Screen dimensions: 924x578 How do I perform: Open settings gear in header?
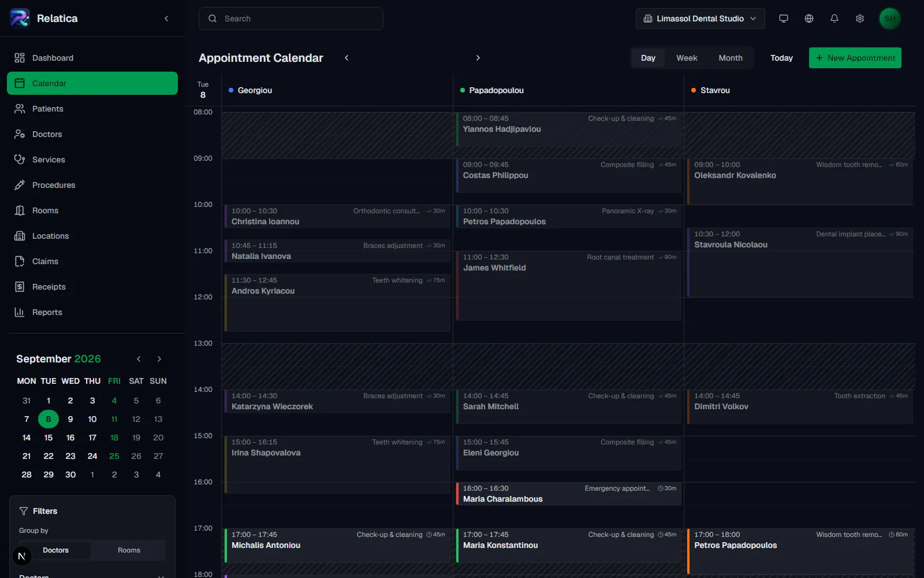click(x=860, y=18)
